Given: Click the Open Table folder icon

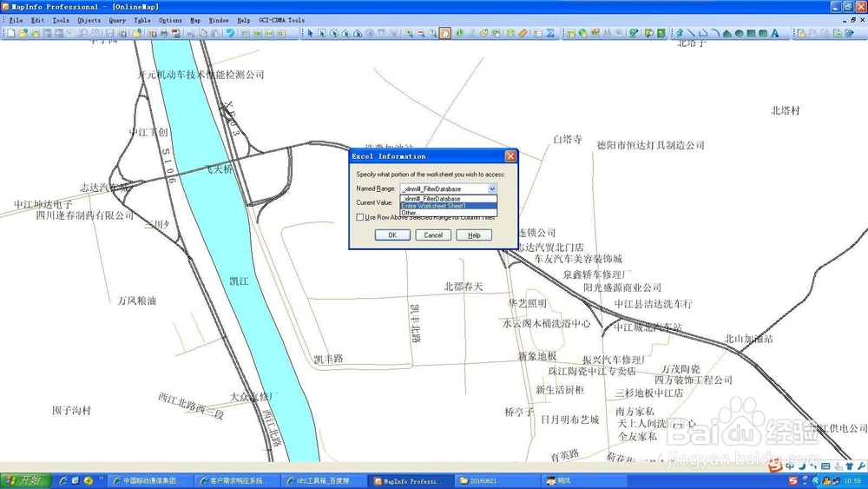Looking at the screenshot, I should point(23,33).
